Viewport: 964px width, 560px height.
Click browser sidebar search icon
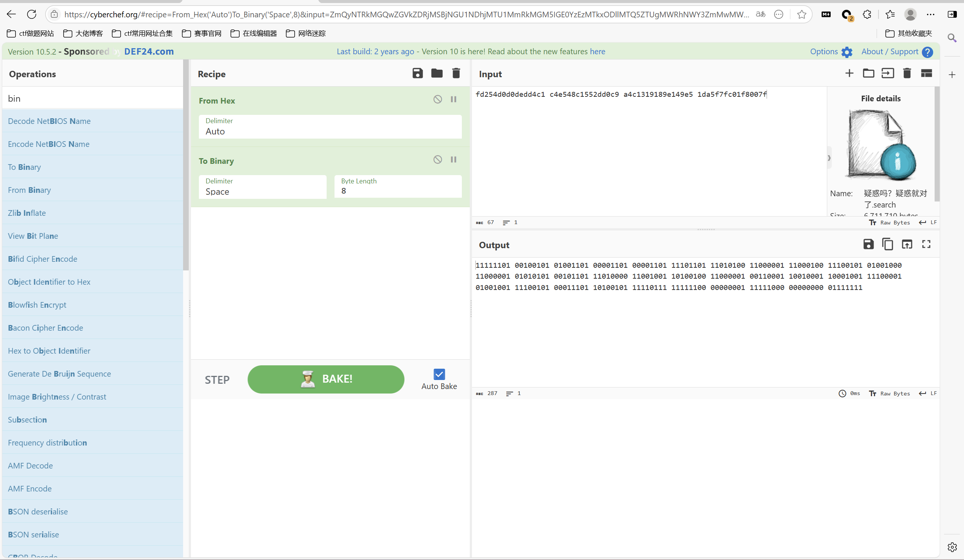pyautogui.click(x=952, y=38)
